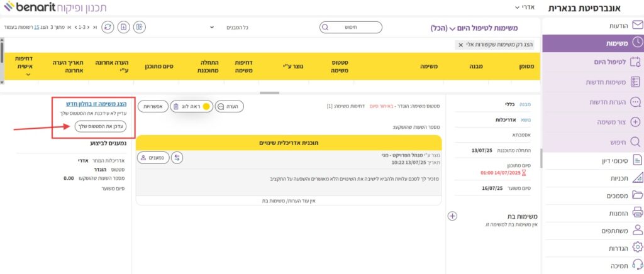
Task: Click the horizontal scrollbar under the table
Action: tap(270, 93)
